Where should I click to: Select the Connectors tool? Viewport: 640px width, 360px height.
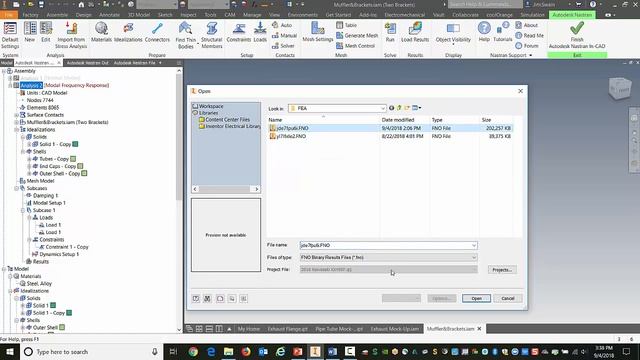(157, 32)
